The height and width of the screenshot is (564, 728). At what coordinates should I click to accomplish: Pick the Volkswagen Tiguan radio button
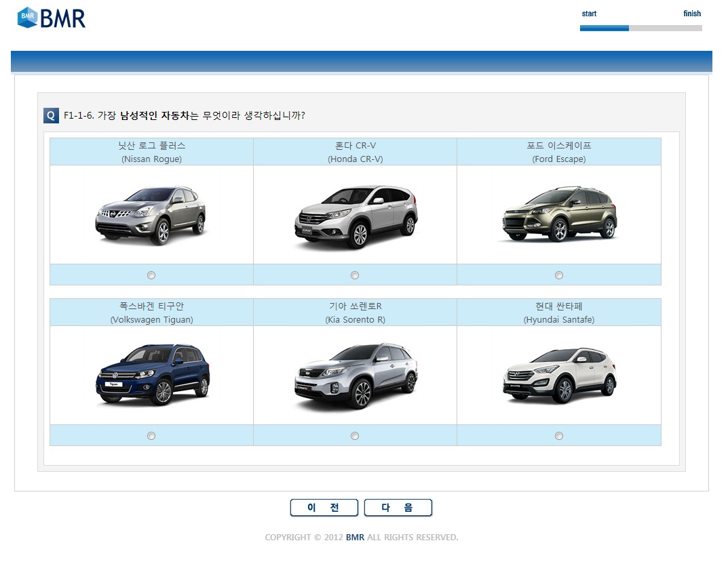coord(151,436)
